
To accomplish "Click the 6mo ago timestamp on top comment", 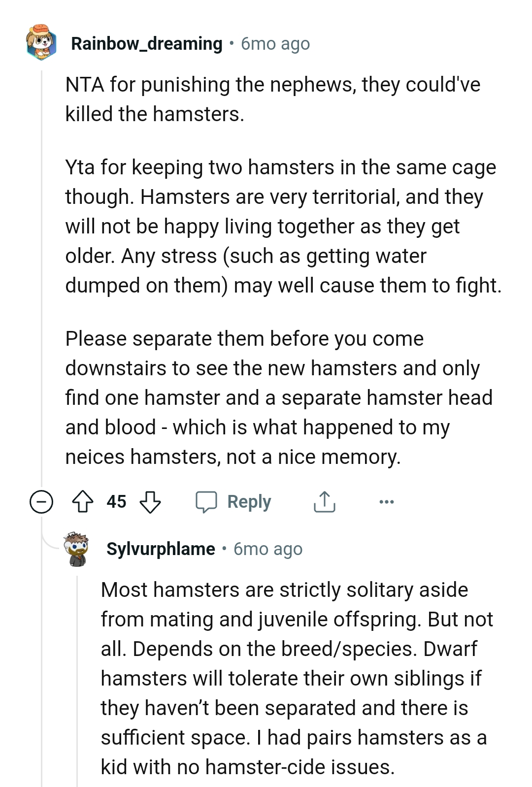I will click(x=275, y=43).
